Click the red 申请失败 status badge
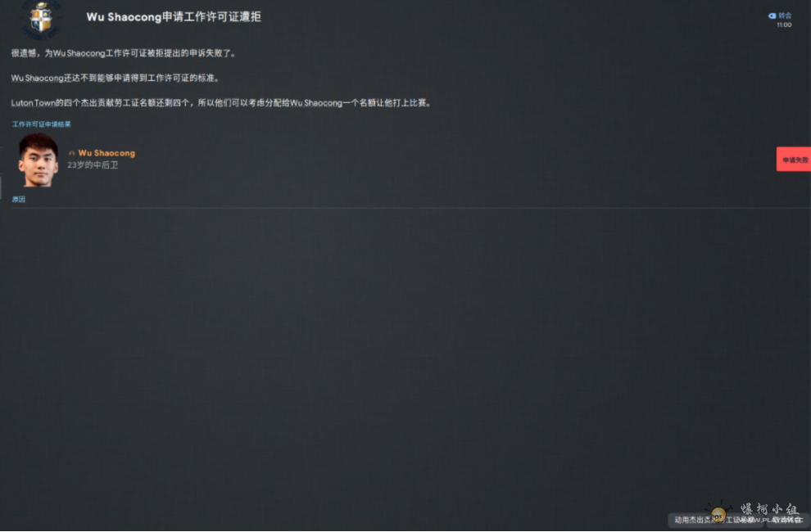The width and height of the screenshot is (811, 532). click(x=794, y=160)
